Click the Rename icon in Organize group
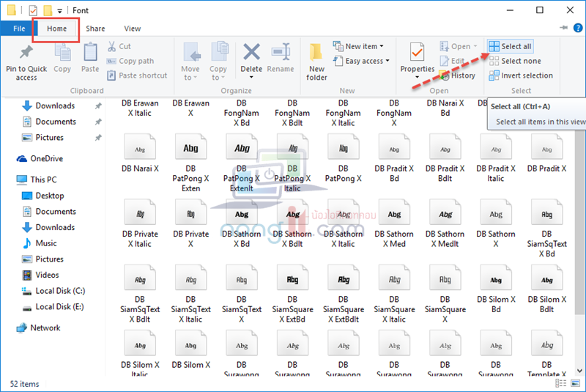The height and width of the screenshot is (392, 586). (x=281, y=53)
